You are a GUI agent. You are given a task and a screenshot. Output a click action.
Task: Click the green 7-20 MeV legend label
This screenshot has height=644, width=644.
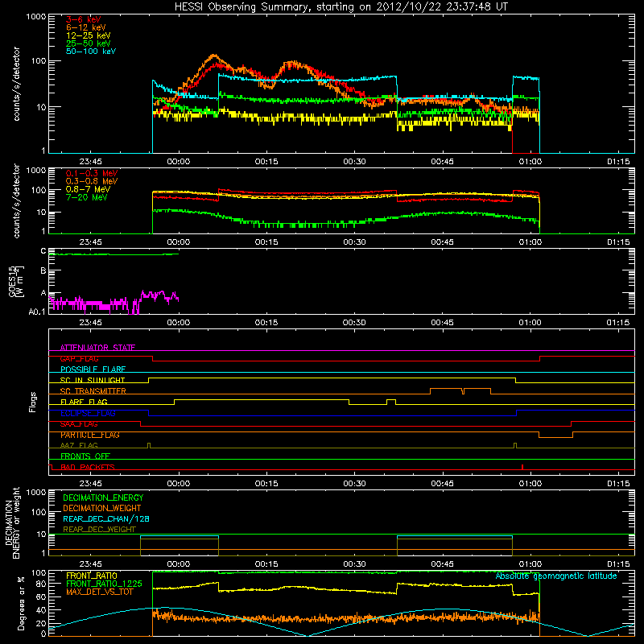(x=87, y=197)
